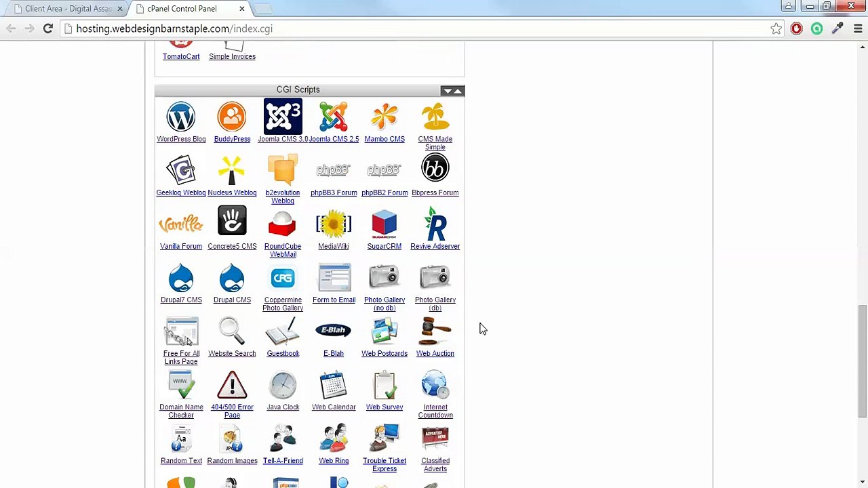Select the cPanel Control Panel tab

(x=182, y=9)
